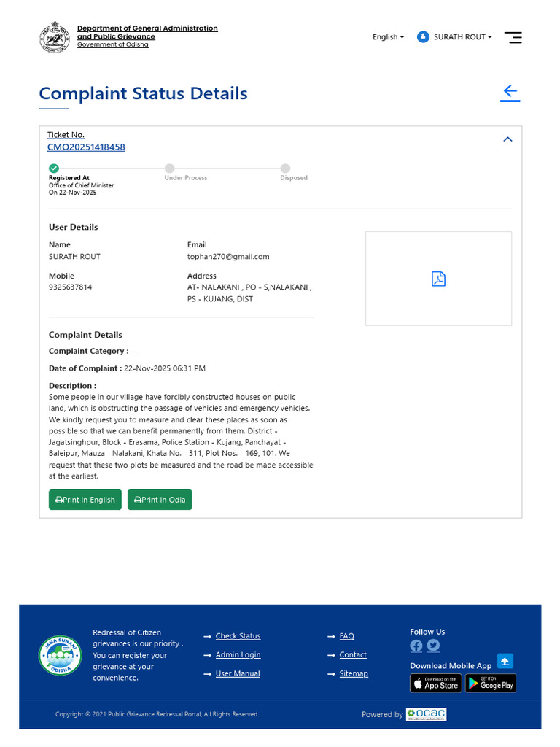This screenshot has height=747, width=560.
Task: Open the Twitter icon in footer
Action: [433, 646]
